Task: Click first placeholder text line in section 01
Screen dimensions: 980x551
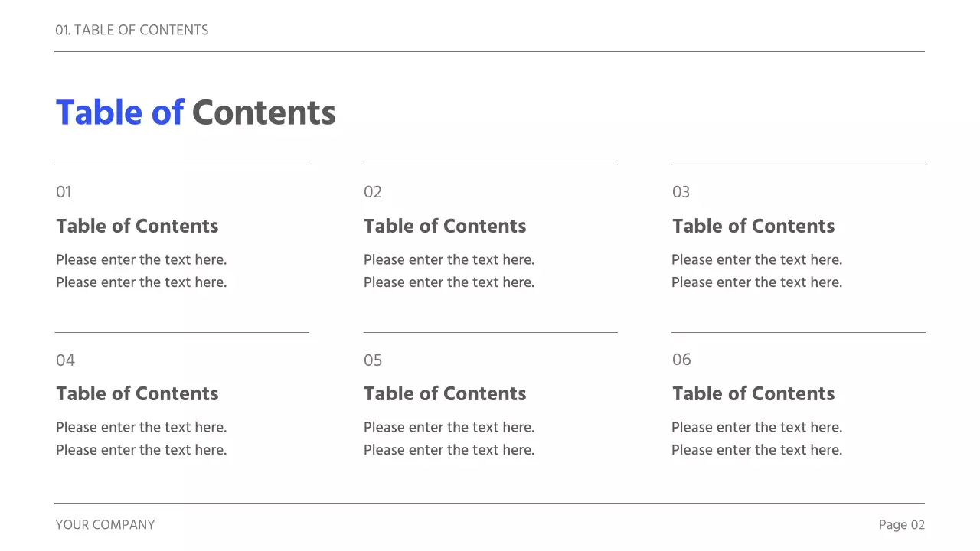Action: point(142,260)
